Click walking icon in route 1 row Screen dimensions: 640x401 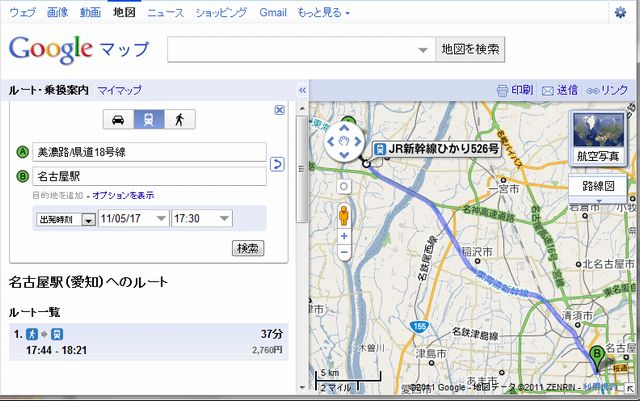[32, 334]
